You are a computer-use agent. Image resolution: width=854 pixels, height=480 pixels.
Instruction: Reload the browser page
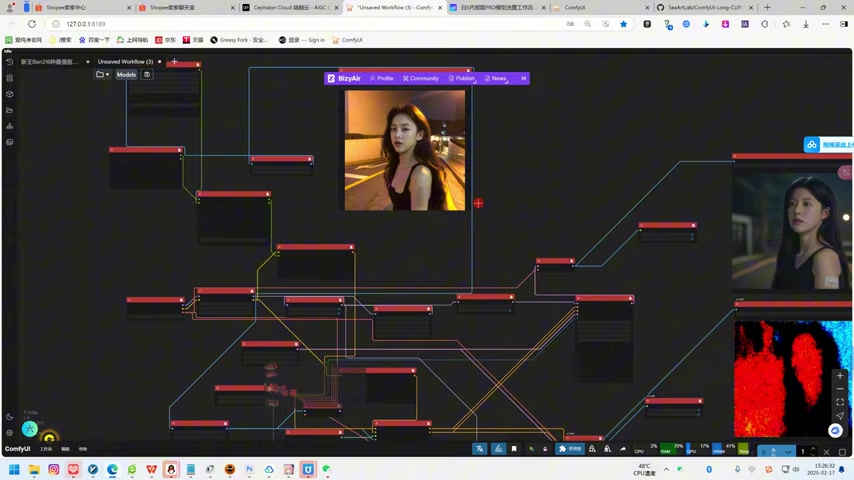pyautogui.click(x=32, y=24)
